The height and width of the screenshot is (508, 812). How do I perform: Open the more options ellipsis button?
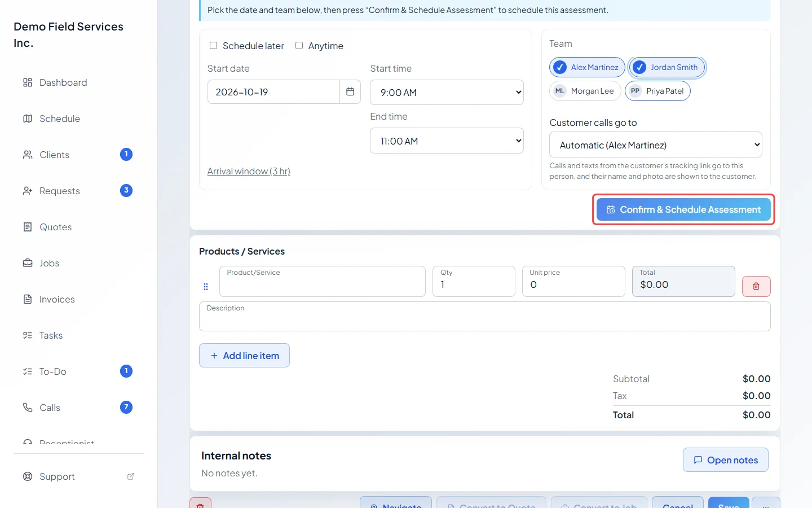point(766,503)
